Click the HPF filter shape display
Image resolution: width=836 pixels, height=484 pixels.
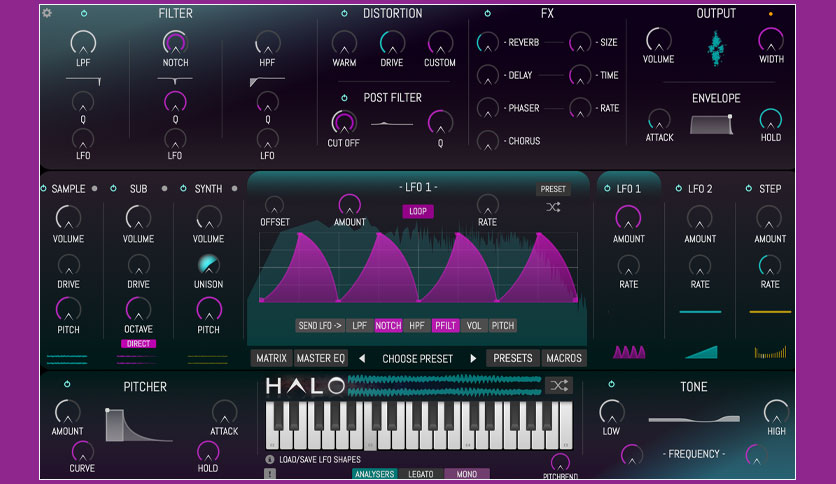coord(267,81)
